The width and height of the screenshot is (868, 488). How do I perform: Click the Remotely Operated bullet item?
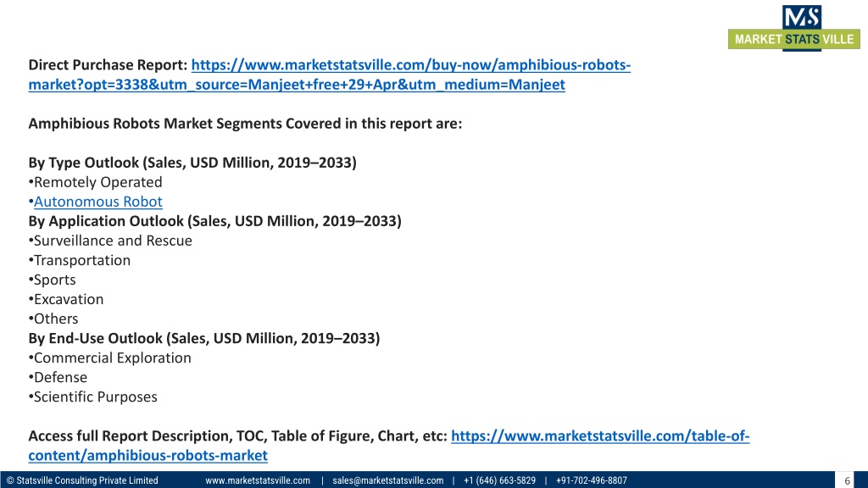pos(95,182)
